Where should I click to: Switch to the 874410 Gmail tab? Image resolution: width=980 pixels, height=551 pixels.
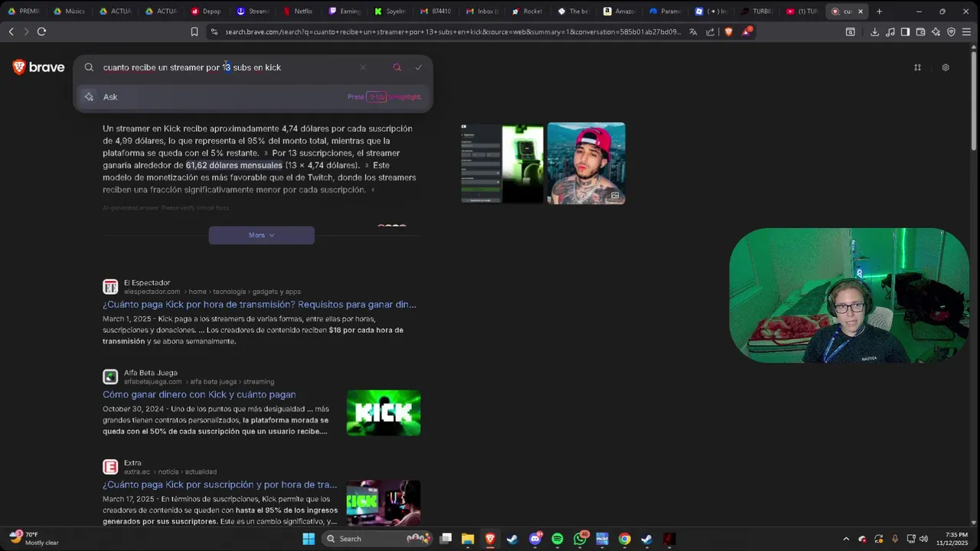[x=435, y=11]
